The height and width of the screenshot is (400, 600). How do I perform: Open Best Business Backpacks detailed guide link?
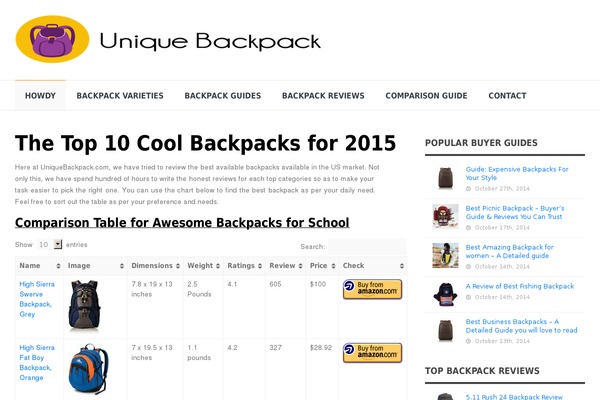click(x=521, y=326)
